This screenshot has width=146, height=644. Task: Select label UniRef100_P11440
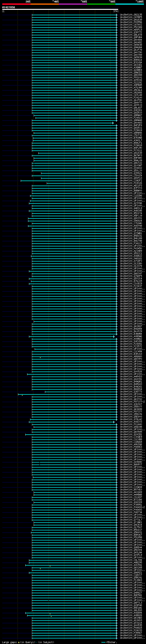point(131,424)
